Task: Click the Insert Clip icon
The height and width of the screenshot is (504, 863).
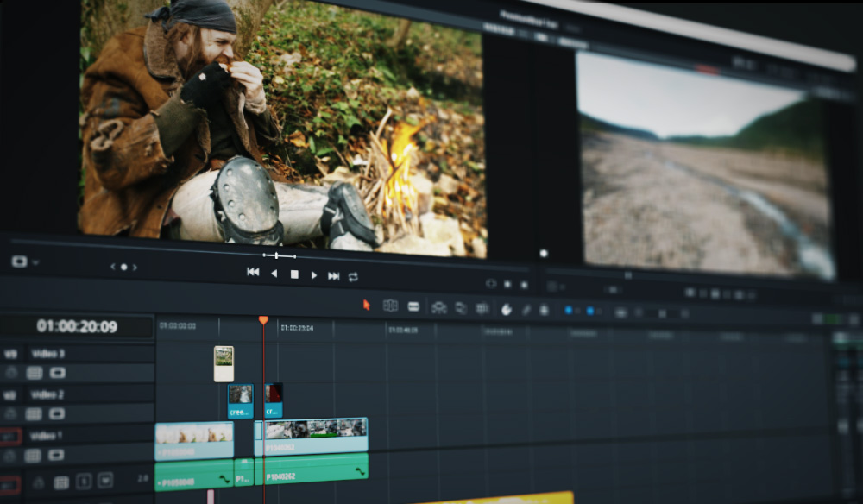Action: [438, 307]
